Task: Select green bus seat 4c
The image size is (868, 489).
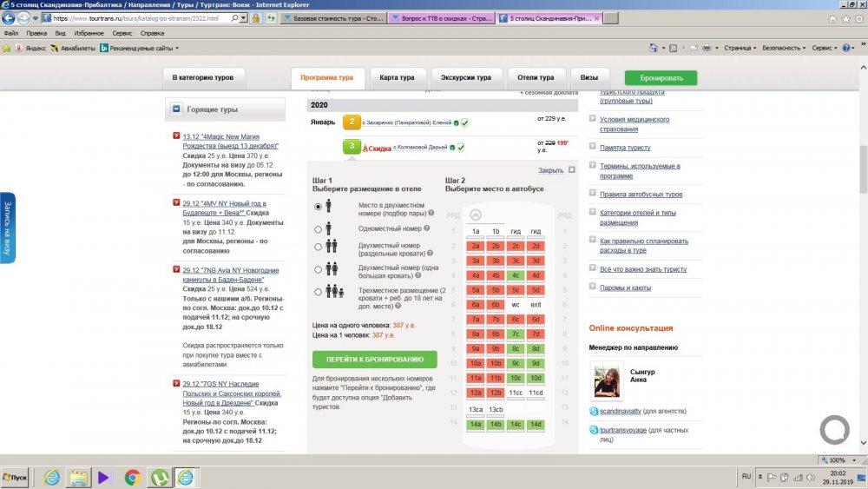Action: 516,275
